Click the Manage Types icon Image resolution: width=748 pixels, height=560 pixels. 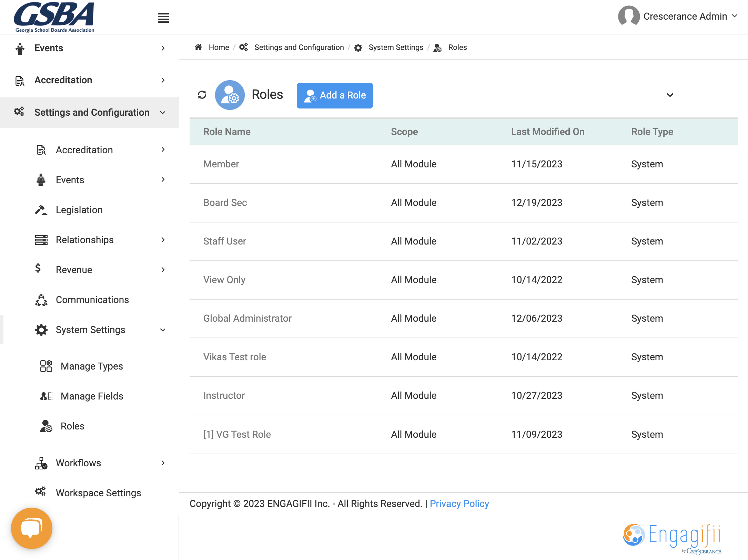tap(46, 366)
